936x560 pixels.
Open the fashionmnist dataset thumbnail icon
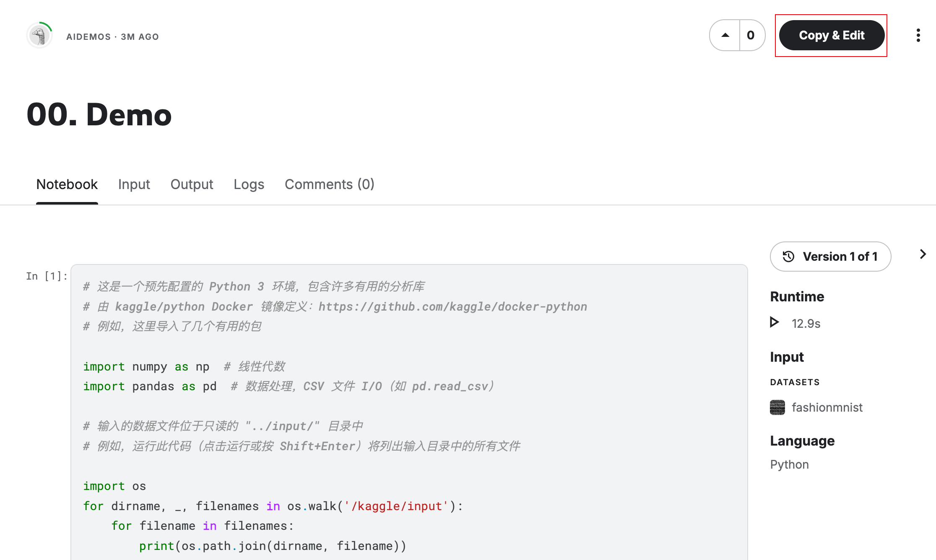(x=777, y=407)
